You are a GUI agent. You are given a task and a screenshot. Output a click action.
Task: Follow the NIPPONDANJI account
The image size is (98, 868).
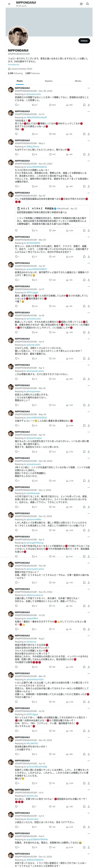[84, 41]
